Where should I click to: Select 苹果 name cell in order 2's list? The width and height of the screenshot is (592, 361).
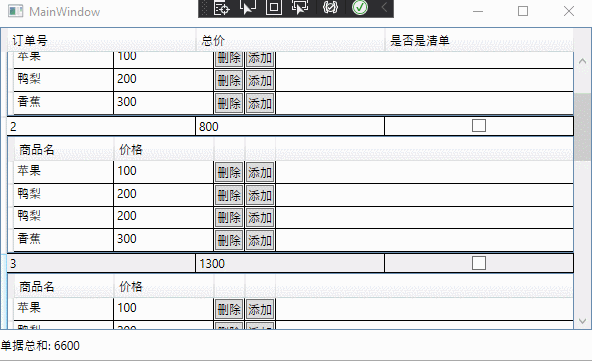point(63,172)
